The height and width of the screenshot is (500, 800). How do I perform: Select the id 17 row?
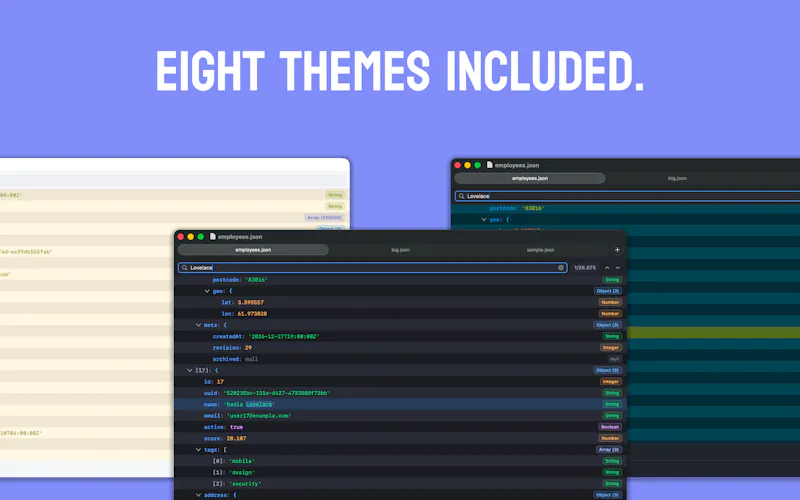400,382
